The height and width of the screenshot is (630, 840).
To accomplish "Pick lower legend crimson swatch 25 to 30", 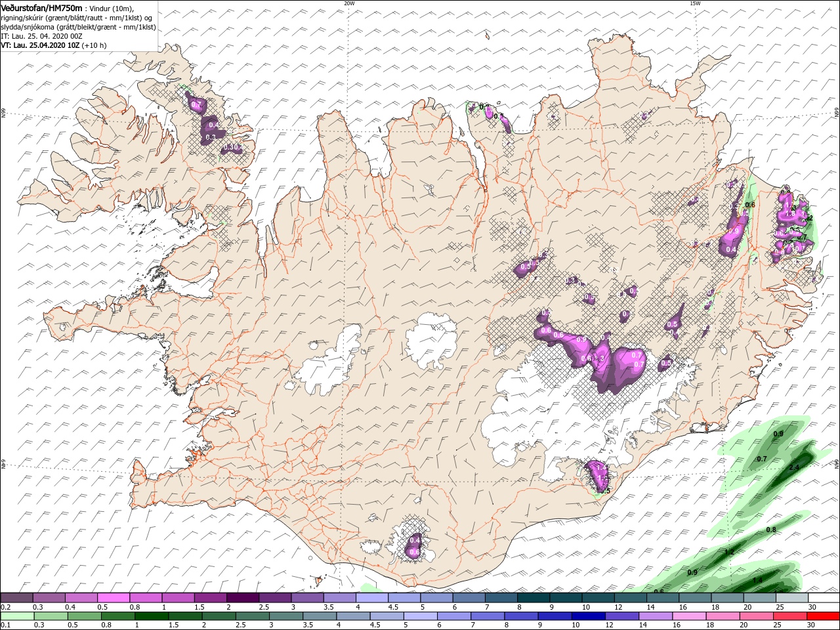I will 791,616.
